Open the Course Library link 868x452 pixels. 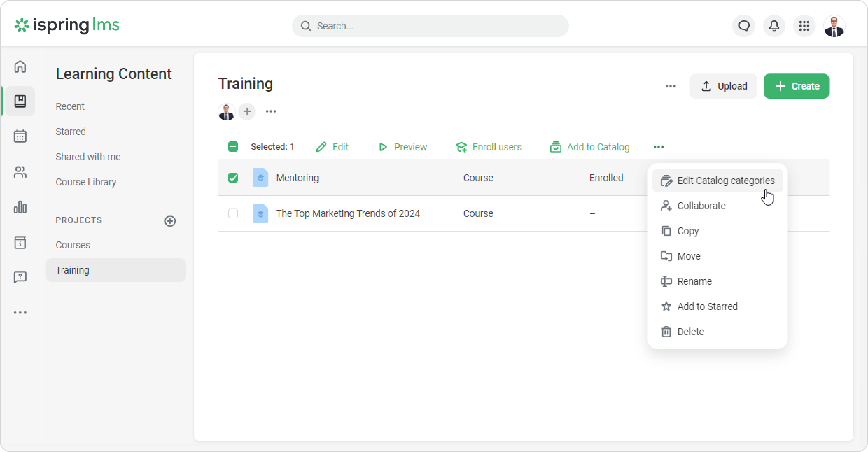pos(86,182)
